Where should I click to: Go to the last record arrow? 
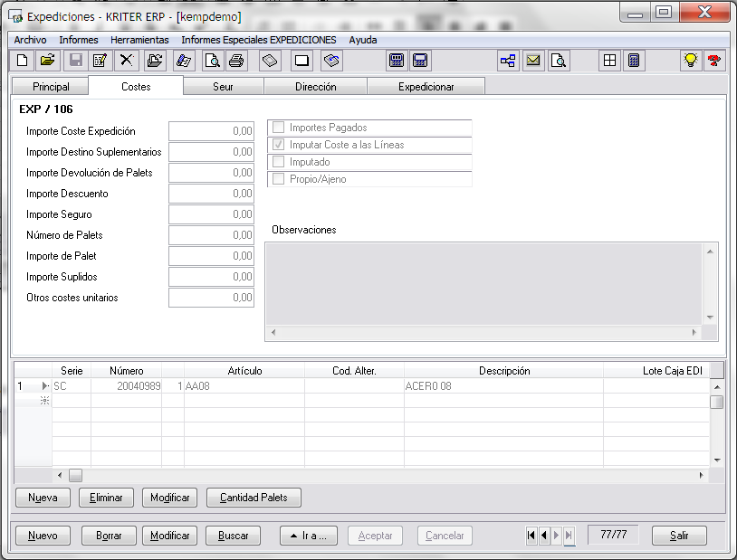(569, 535)
